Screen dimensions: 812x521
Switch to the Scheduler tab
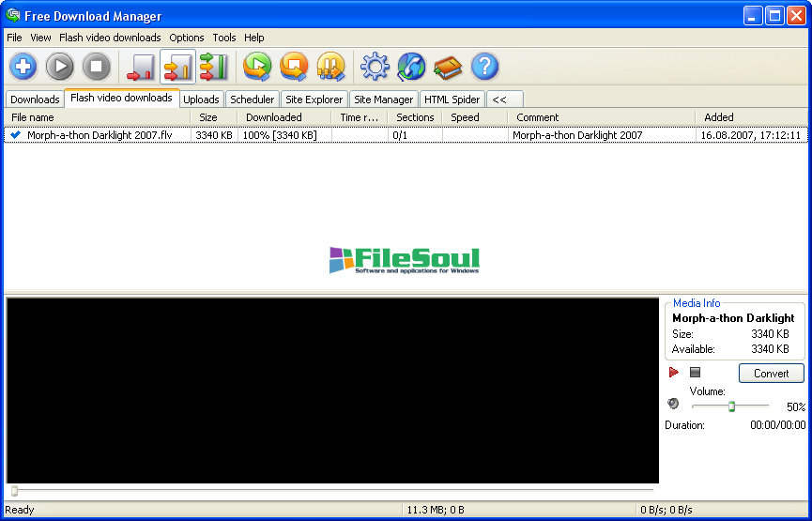pyautogui.click(x=253, y=100)
